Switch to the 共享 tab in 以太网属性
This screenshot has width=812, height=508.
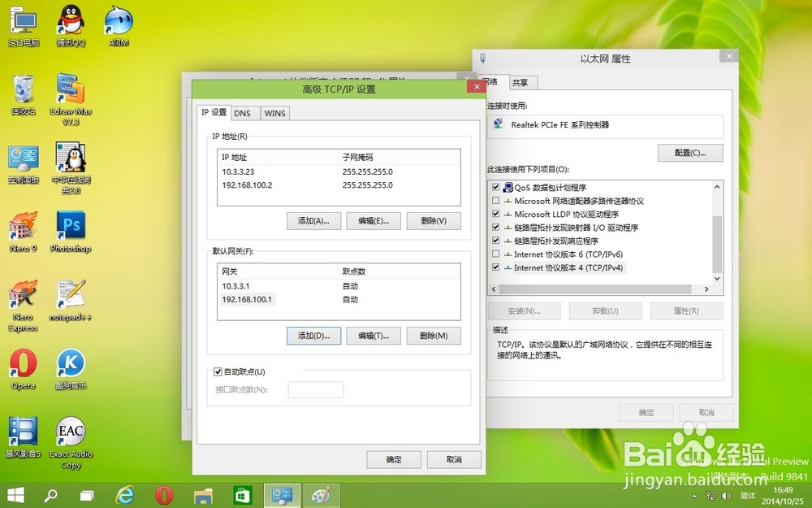click(x=521, y=82)
